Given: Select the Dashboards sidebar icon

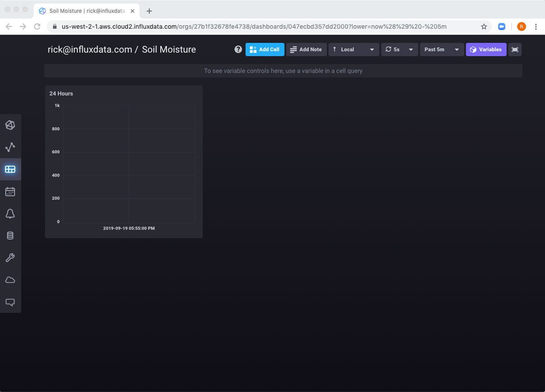Looking at the screenshot, I should 10,169.
